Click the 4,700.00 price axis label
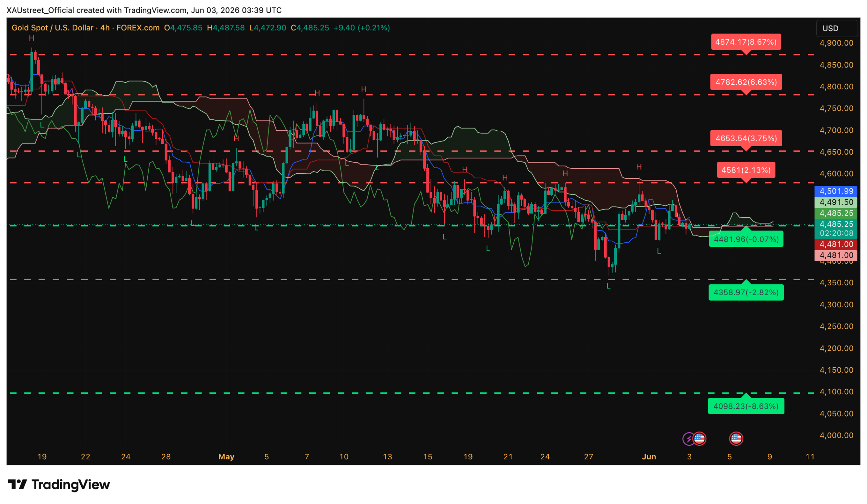The width and height of the screenshot is (867, 504). click(x=837, y=130)
